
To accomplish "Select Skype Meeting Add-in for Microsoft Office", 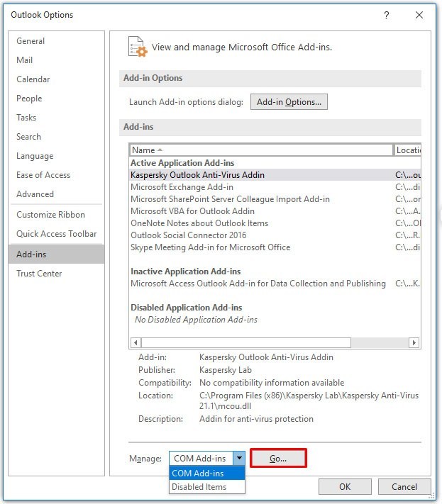I will click(275, 247).
